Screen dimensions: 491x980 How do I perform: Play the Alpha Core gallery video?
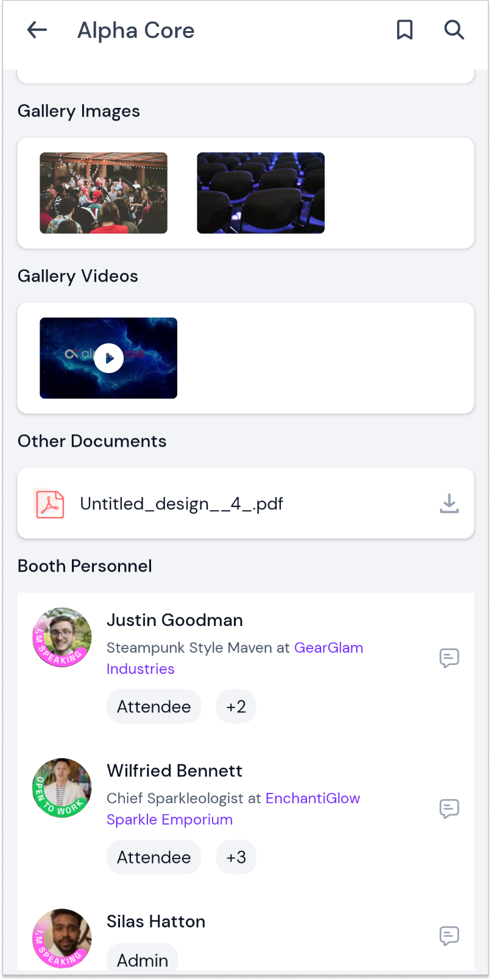pyautogui.click(x=108, y=358)
